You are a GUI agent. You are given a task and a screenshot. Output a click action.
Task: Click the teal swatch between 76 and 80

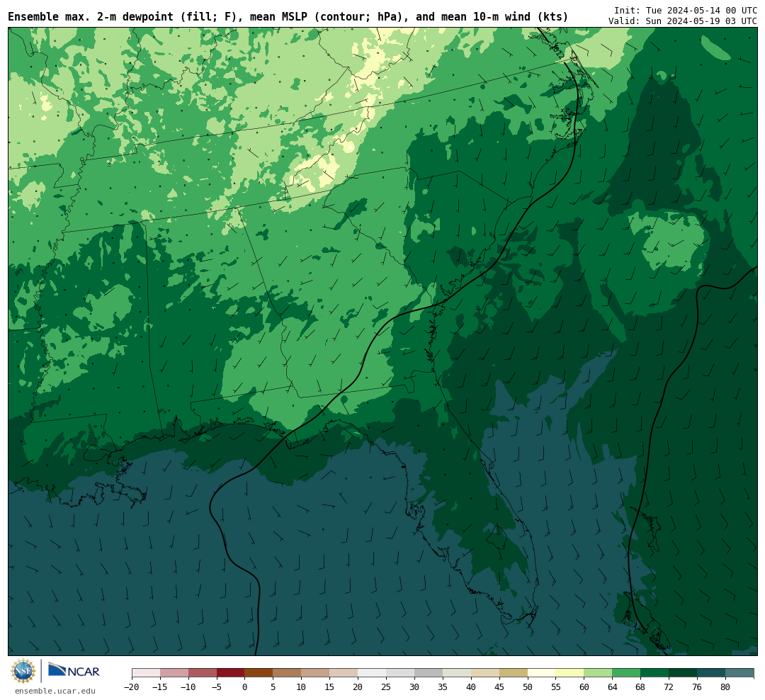(712, 673)
